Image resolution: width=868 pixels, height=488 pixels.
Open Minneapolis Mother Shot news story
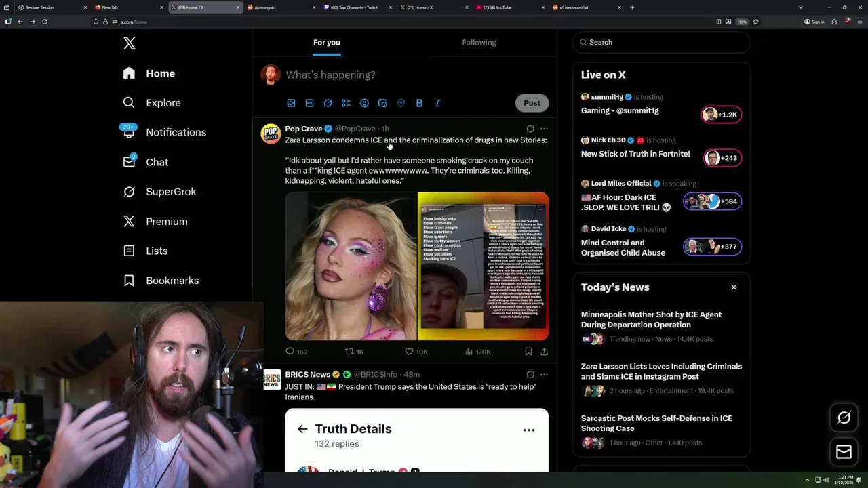pos(651,319)
